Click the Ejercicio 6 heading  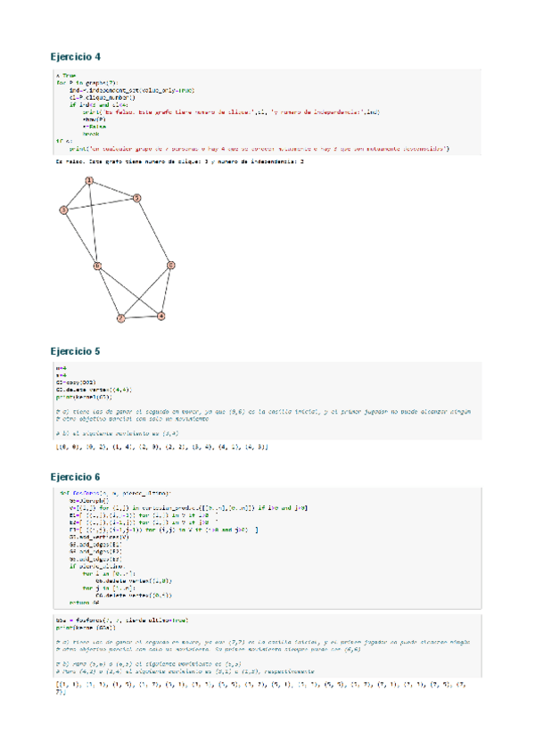78,477
